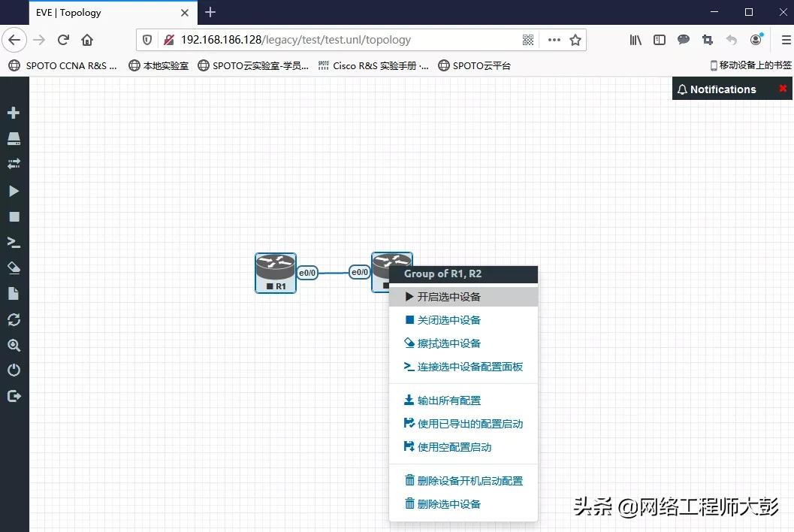794x532 pixels.
Task: Start all nodes using the play icon
Action: [x=14, y=190]
